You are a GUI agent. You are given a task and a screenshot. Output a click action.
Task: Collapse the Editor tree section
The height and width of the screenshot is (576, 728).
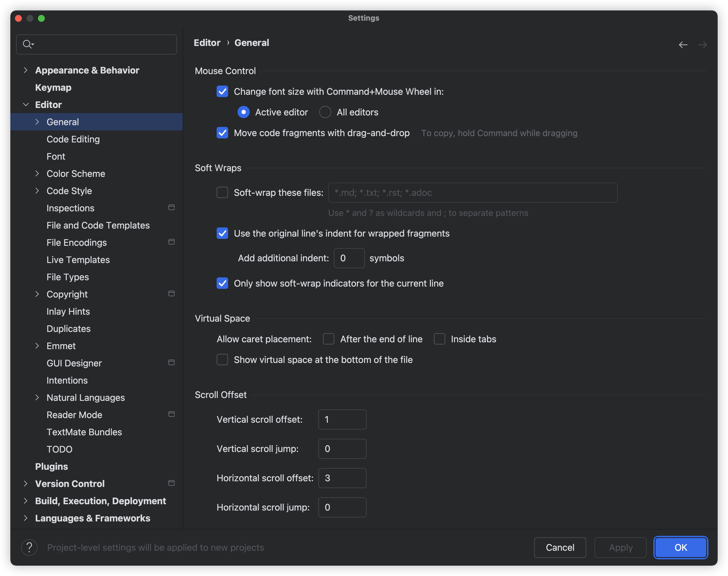pos(26,105)
